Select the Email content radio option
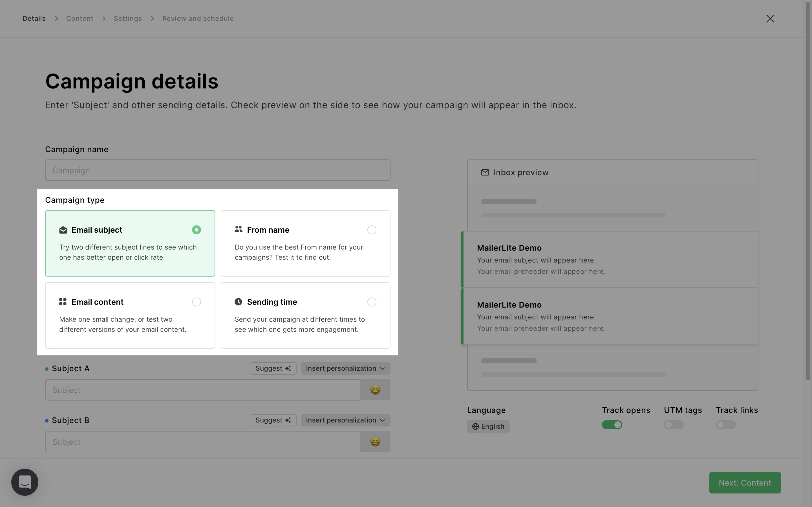The height and width of the screenshot is (507, 812). [196, 302]
